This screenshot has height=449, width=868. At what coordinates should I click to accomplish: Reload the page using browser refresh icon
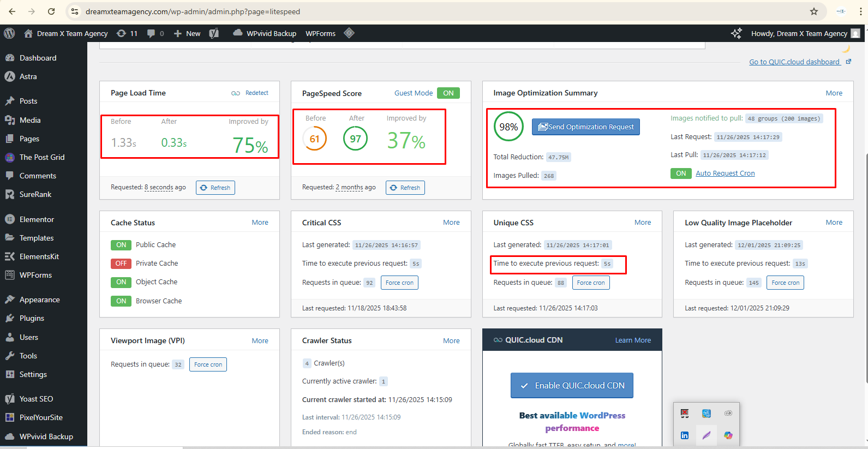coord(51,11)
